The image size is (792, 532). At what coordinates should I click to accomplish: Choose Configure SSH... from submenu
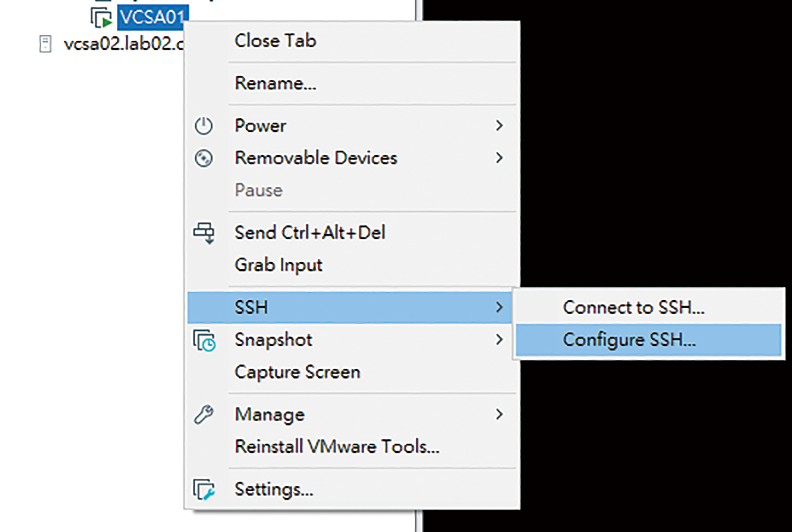648,340
